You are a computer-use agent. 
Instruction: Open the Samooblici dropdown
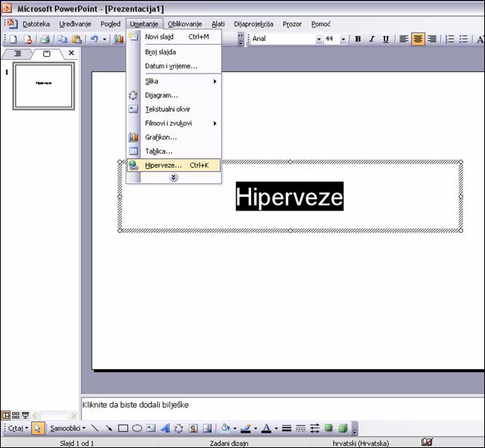[x=68, y=428]
